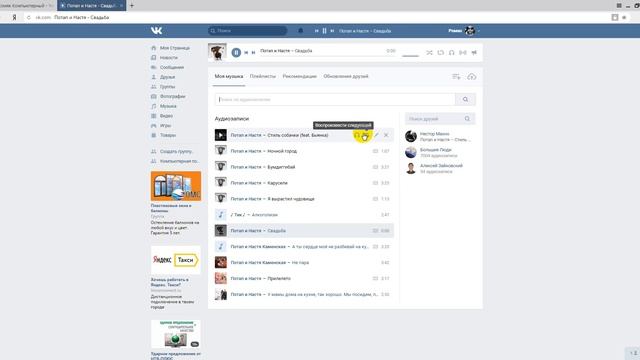Image resolution: width=640 pixels, height=360 pixels.
Task: Open the VK logo home link
Action: click(x=156, y=31)
